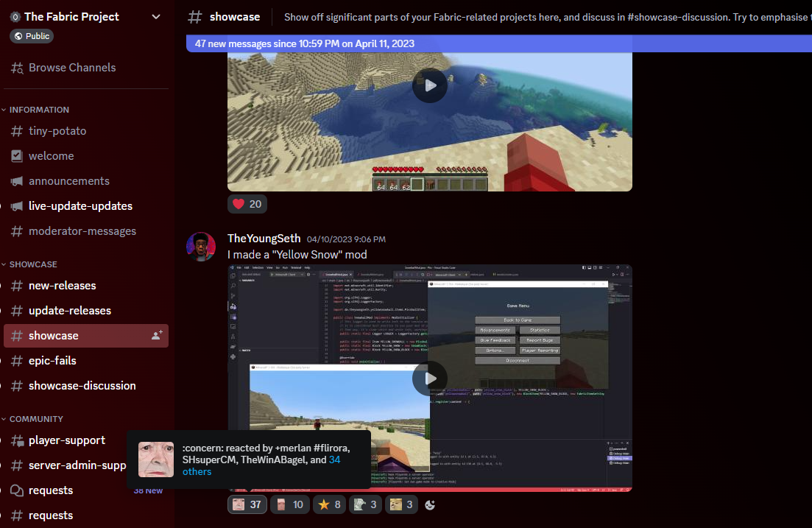Viewport: 812px width, 528px height.
Task: Click the server-admin-supp hash icon
Action: [17, 465]
